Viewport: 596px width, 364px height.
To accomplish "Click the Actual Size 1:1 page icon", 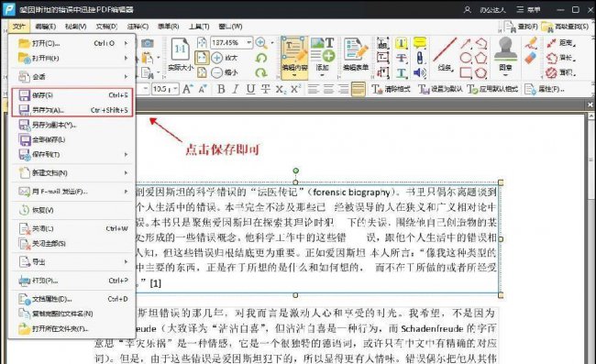I will (x=180, y=49).
